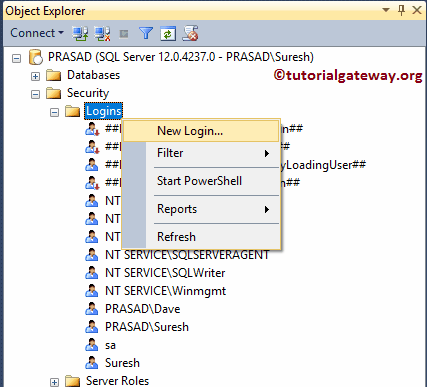Collapse the Security folder node

(35, 94)
